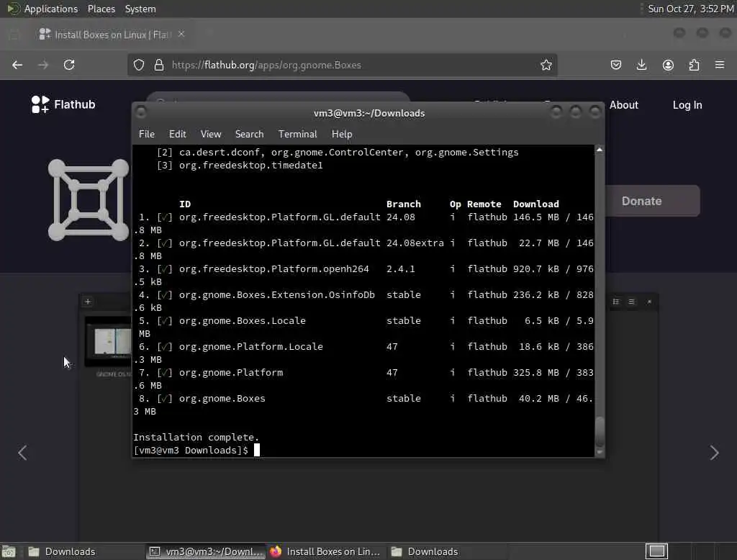Image resolution: width=737 pixels, height=560 pixels.
Task: Switch to the Install Boxes Firefox taskbar entry
Action: click(325, 551)
